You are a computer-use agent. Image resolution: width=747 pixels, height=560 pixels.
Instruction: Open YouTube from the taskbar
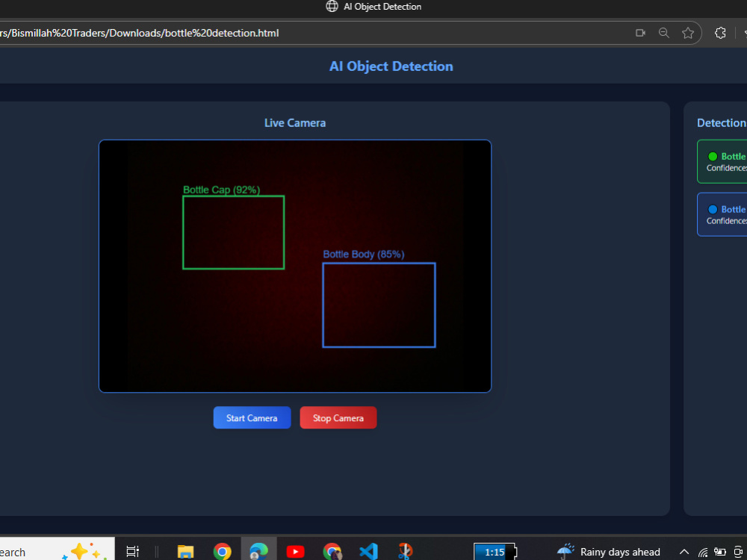point(295,552)
